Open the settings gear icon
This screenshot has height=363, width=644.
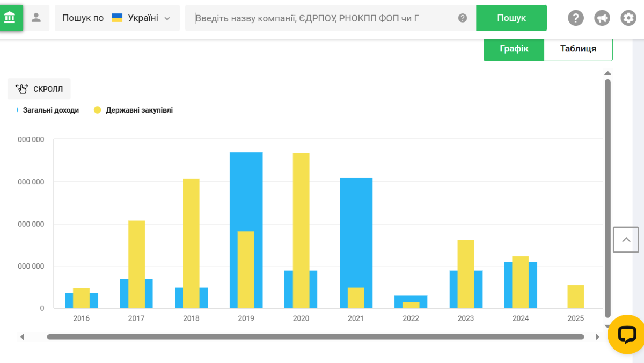(x=628, y=18)
